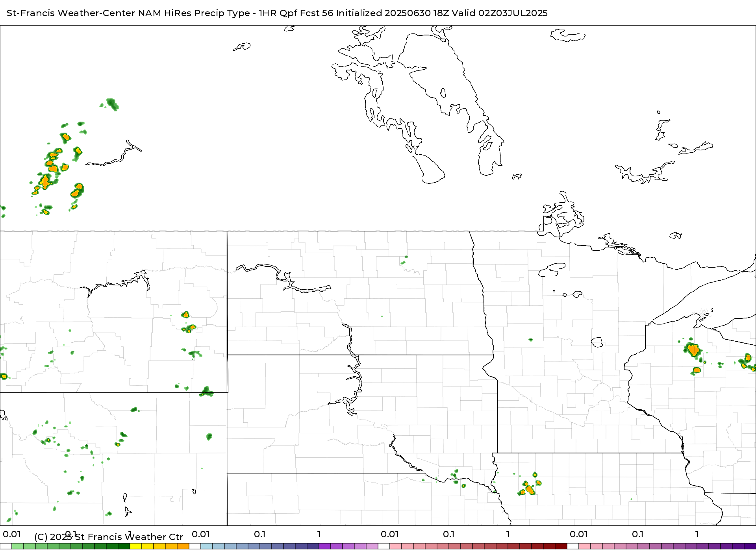Click the 1 label above the pink-purple scale
The height and width of the screenshot is (551, 756).
tap(697, 534)
